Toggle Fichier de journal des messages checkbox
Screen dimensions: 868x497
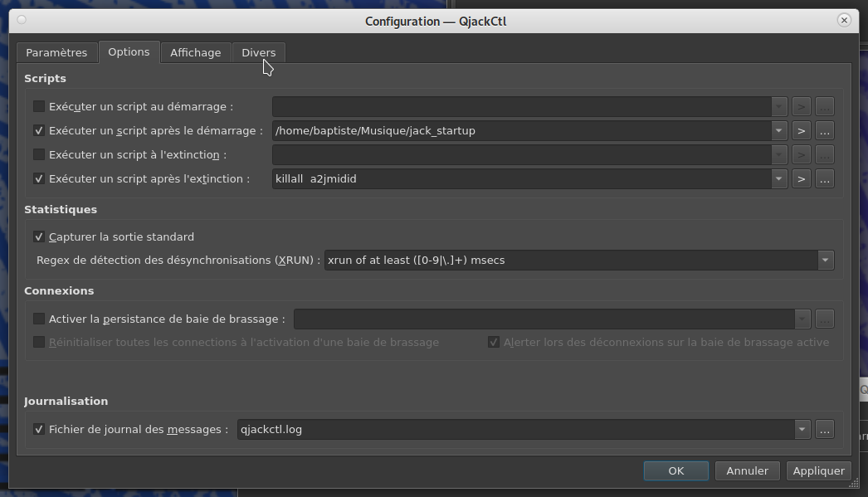(x=39, y=430)
